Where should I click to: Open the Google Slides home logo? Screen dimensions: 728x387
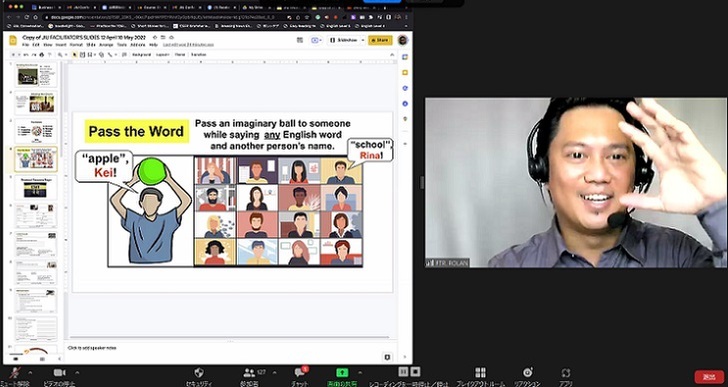(x=13, y=40)
